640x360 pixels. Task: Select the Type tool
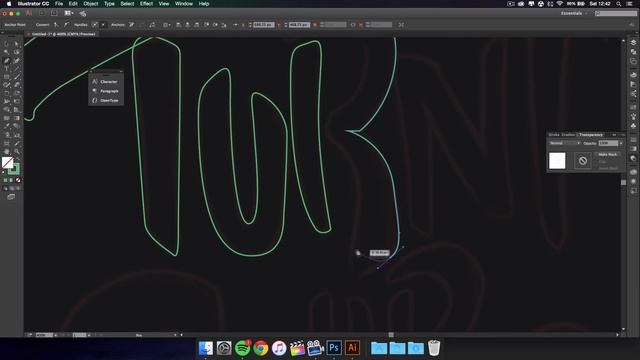point(7,69)
